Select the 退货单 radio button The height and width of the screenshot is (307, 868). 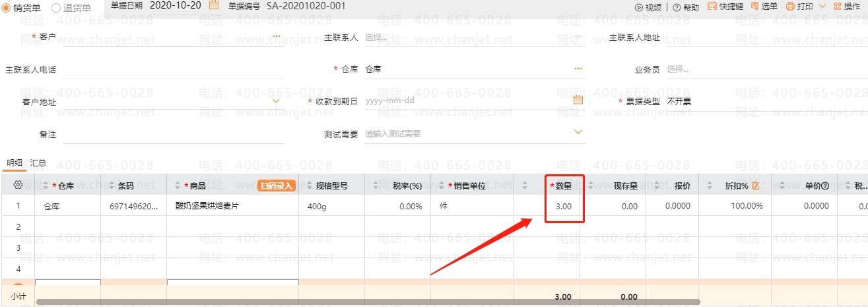coord(56,7)
